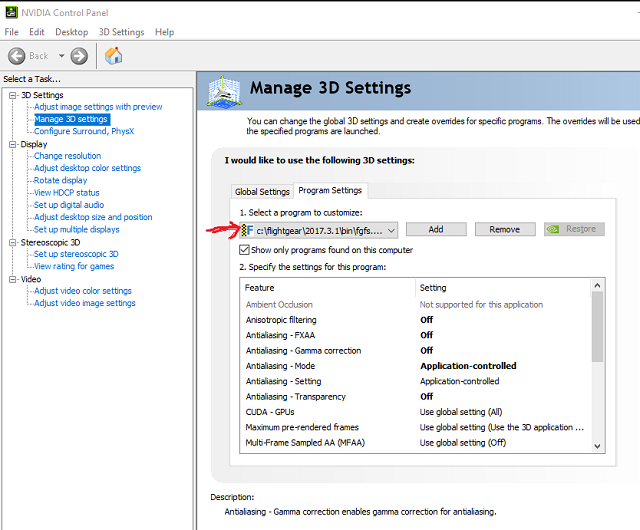Click the Forward arrow navigation icon

point(78,56)
